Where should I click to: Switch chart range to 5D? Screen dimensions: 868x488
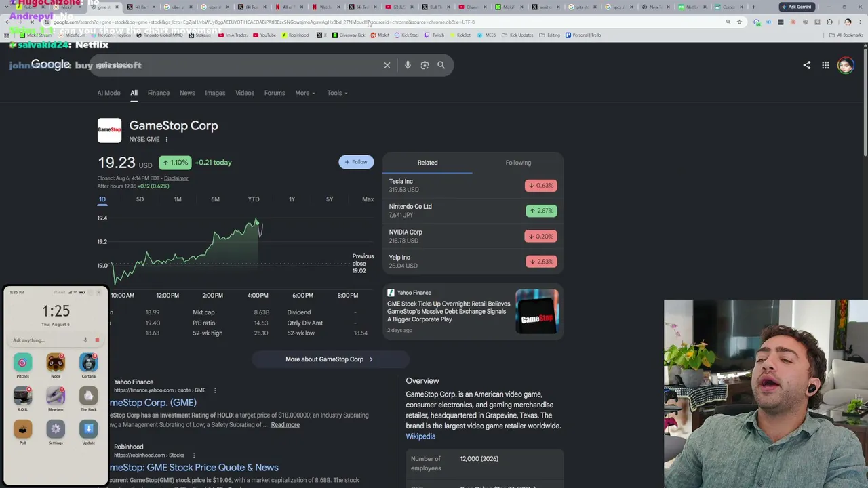[140, 199]
